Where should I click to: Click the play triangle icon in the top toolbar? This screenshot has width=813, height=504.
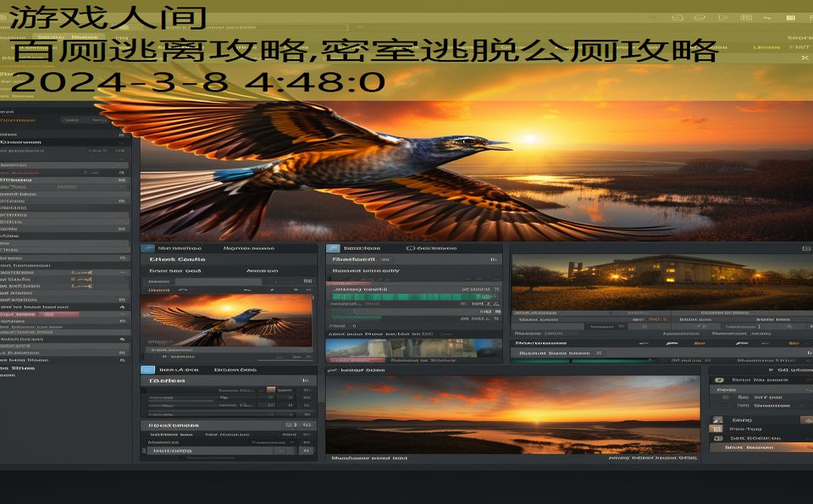722,18
